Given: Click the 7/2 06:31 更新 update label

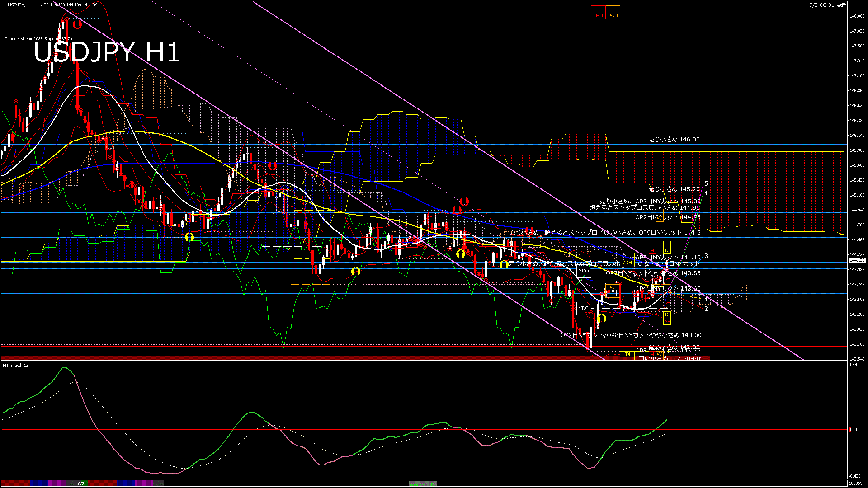Looking at the screenshot, I should click(828, 5).
